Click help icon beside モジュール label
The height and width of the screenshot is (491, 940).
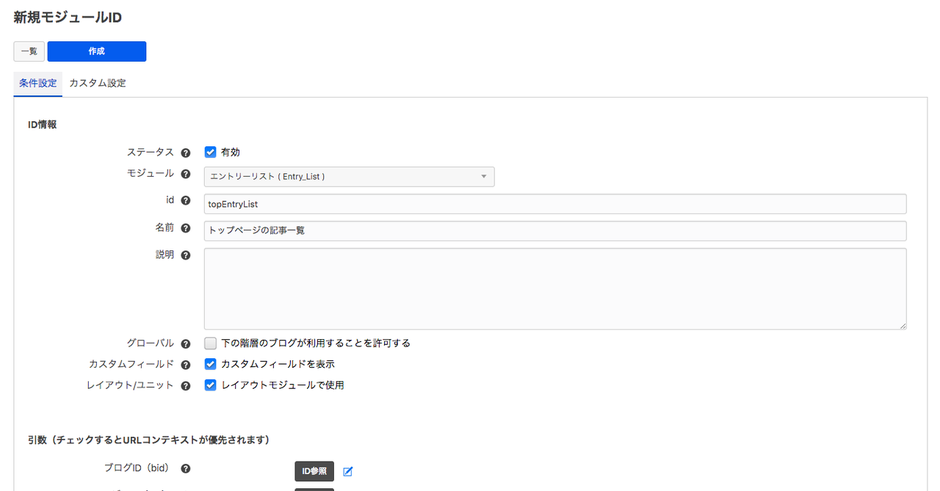(185, 174)
